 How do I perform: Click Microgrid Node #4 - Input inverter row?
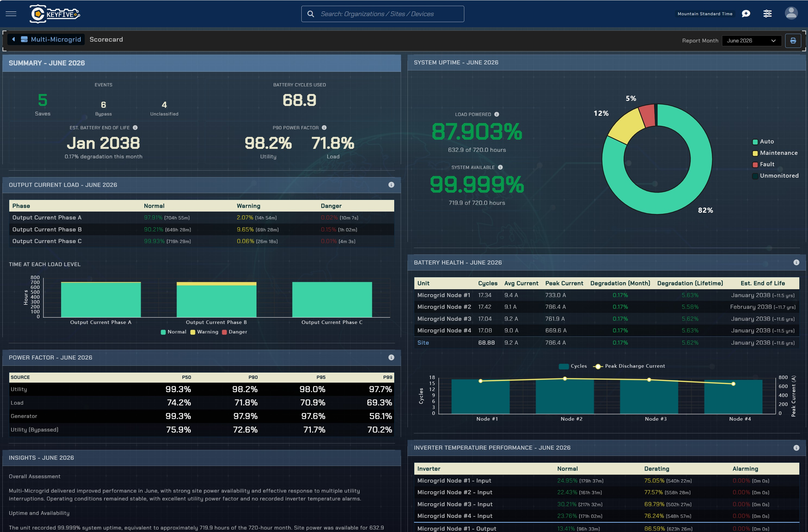[607, 516]
